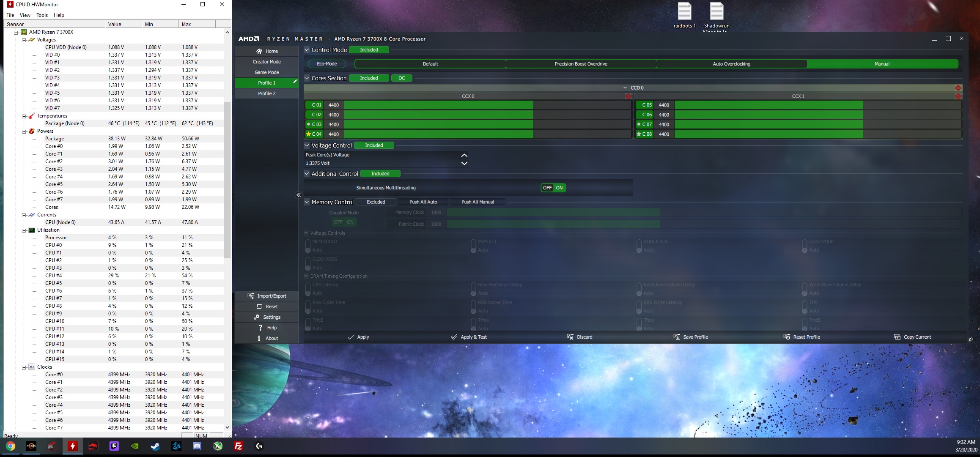Click Copy Current button

(912, 337)
